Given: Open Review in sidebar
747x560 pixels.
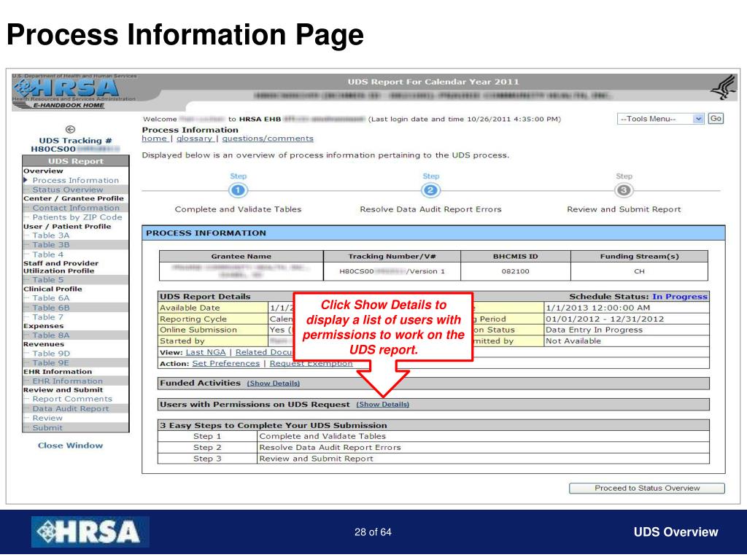Looking at the screenshot, I should click(47, 418).
